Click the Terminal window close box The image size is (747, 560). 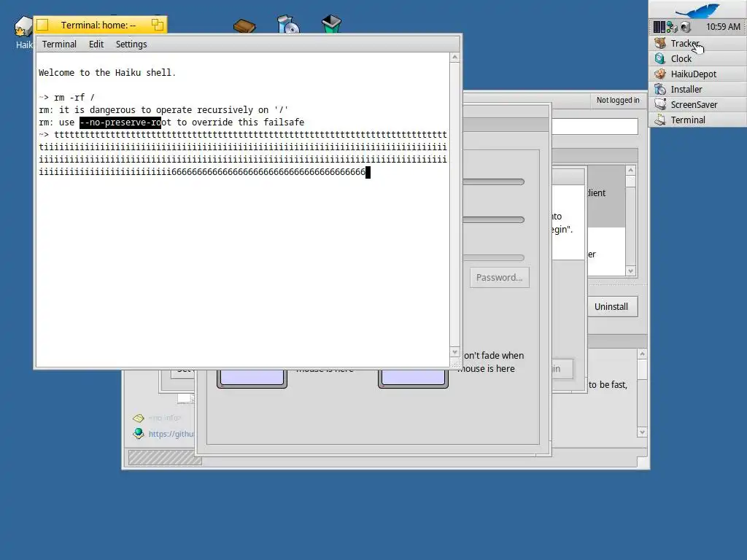click(42, 25)
